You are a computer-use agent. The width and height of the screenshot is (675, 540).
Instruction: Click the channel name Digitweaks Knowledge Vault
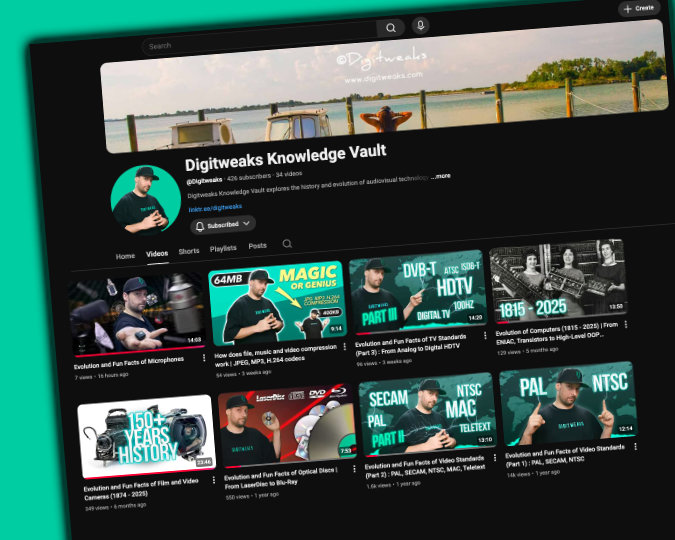pos(285,157)
